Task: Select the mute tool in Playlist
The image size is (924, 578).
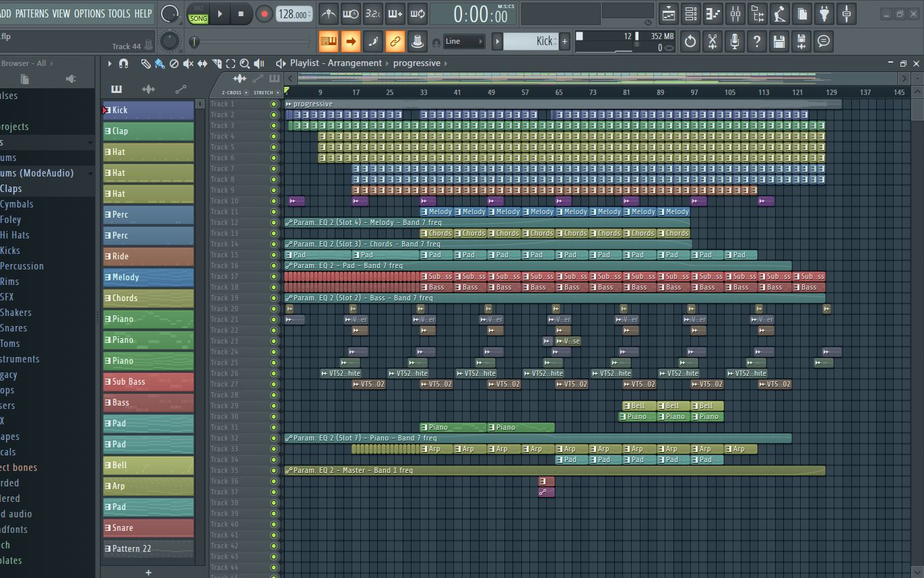Action: tap(188, 63)
